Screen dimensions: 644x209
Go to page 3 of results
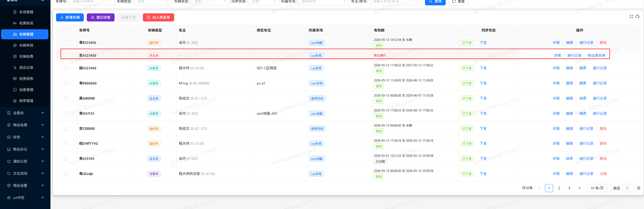click(569, 188)
